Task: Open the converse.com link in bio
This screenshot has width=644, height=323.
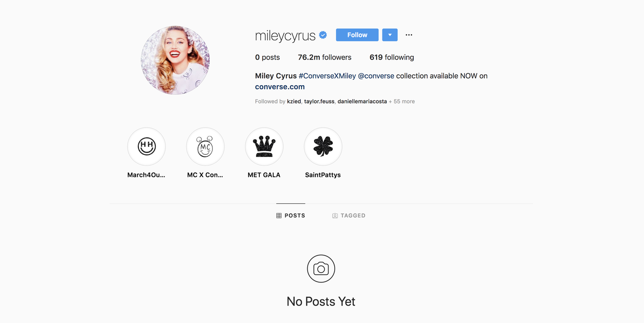Action: pos(280,87)
